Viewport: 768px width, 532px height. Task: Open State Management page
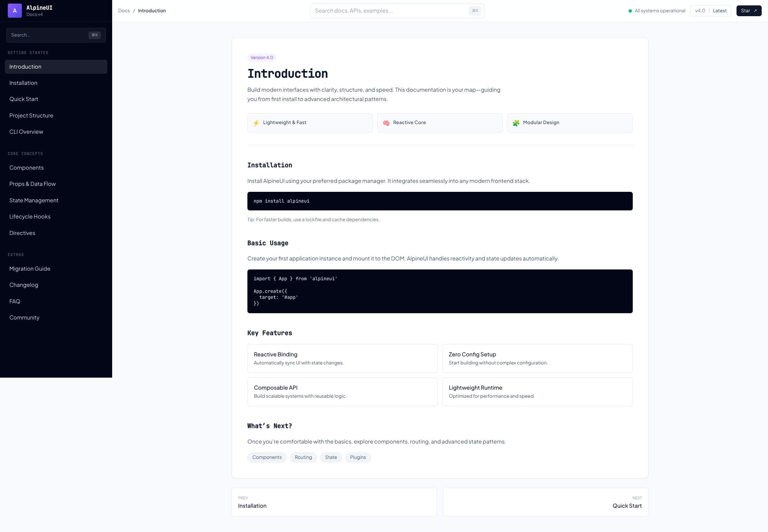(56, 200)
